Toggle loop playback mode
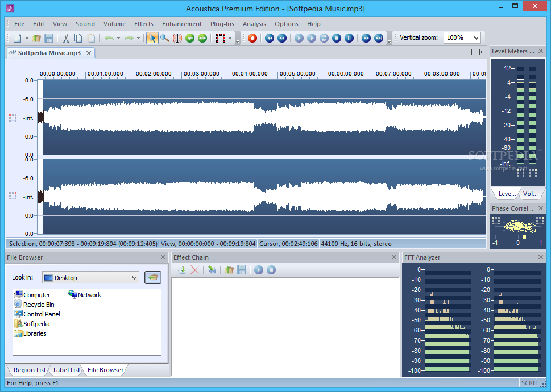This screenshot has height=392, width=551. [x=324, y=38]
